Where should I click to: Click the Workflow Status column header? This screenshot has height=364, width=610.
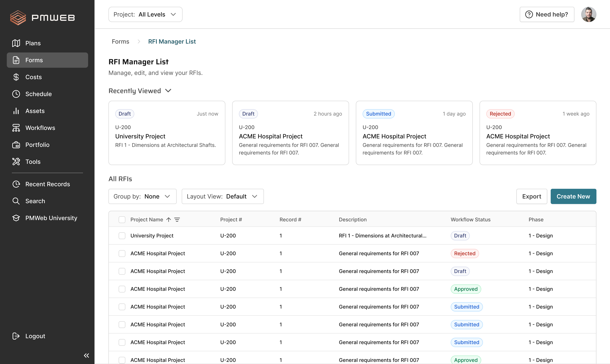tap(471, 220)
